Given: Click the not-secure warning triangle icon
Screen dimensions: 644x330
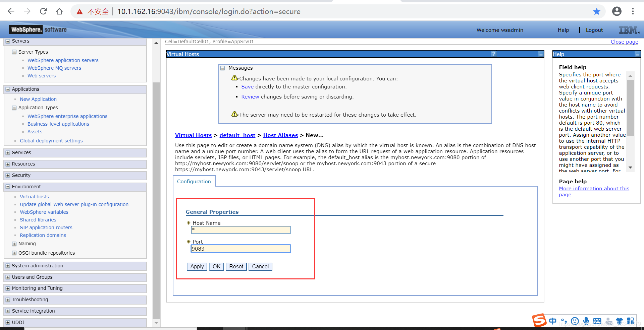Looking at the screenshot, I should tap(79, 12).
